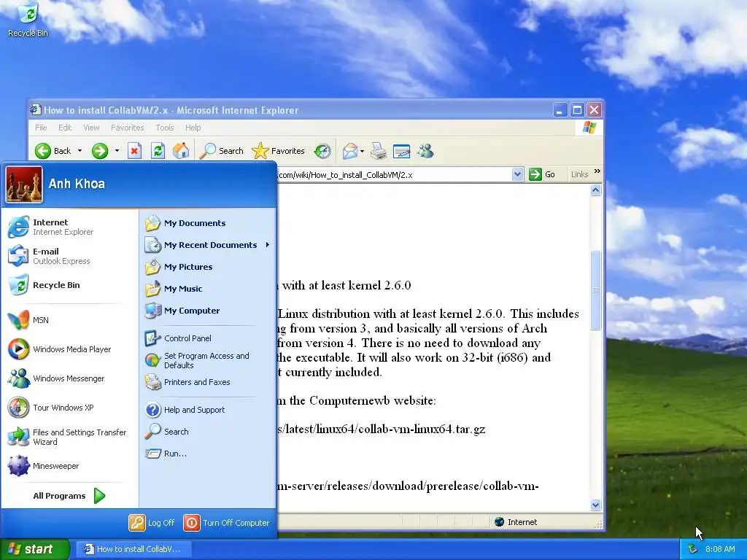Start Tour Windows XP

click(x=69, y=408)
